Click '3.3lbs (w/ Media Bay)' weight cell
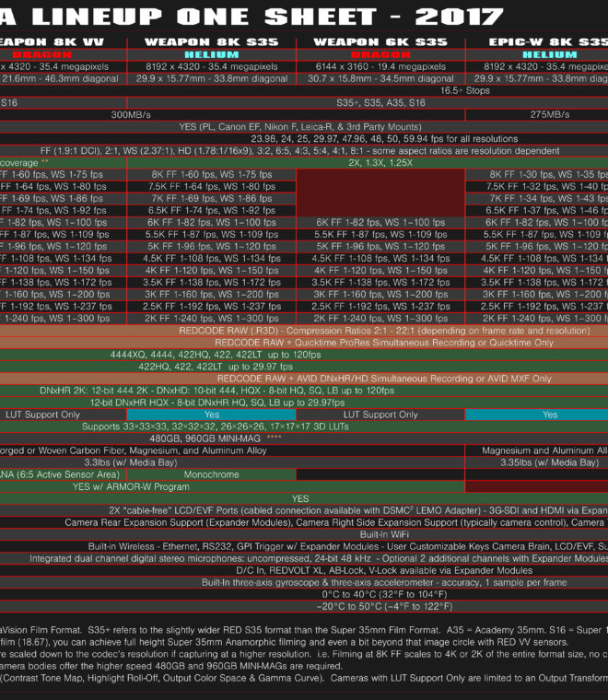Image resolution: width=608 pixels, height=700 pixels. tap(232, 463)
